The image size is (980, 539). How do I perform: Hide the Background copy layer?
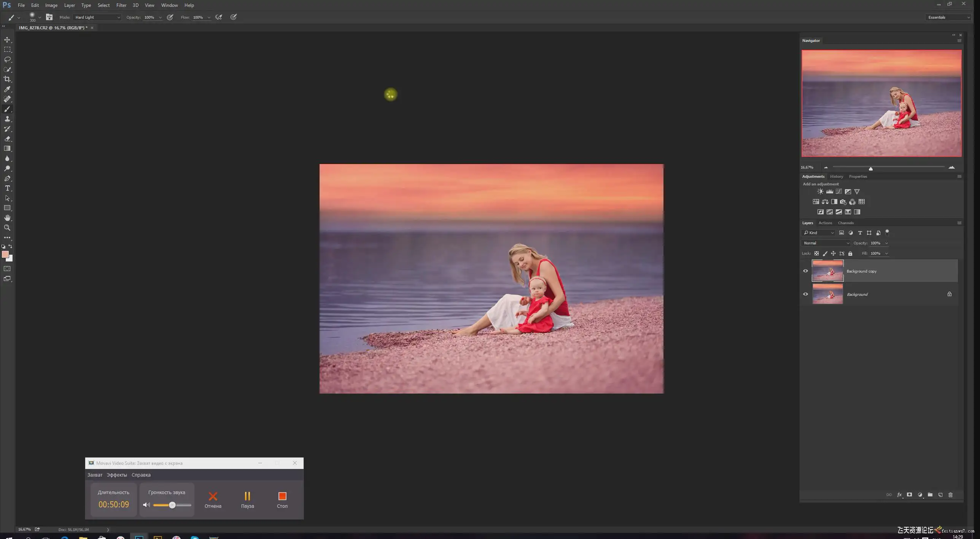[x=805, y=271]
